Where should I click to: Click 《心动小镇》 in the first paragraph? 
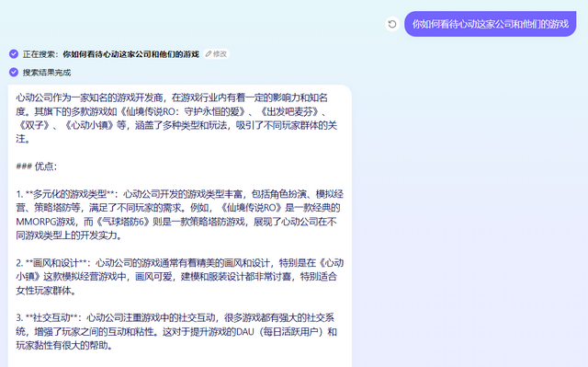click(90, 125)
